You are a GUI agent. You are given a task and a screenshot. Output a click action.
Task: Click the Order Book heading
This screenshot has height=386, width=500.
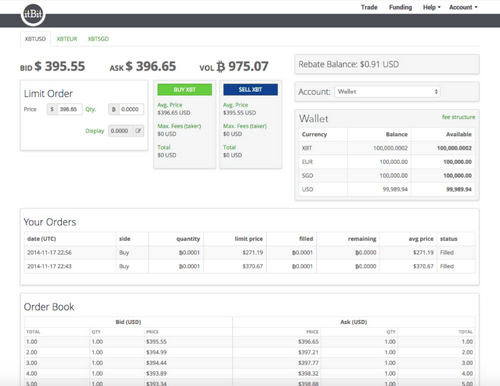tap(49, 307)
